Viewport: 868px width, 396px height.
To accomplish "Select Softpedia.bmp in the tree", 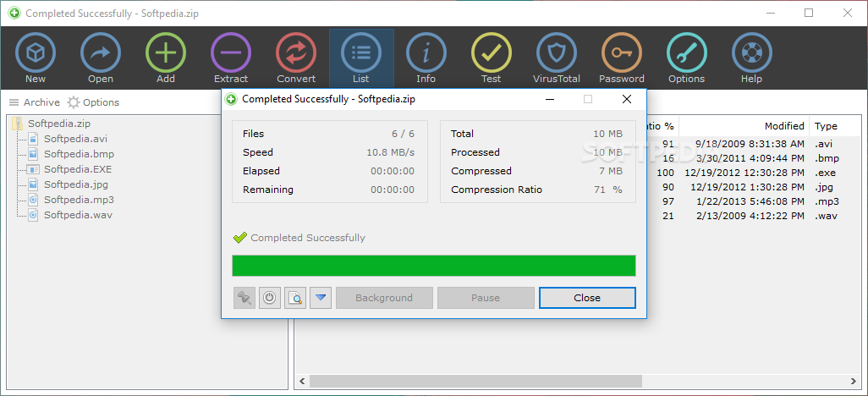I will [x=80, y=154].
